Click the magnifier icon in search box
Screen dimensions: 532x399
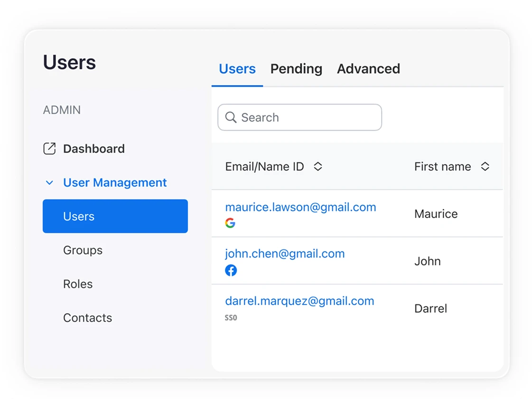[x=231, y=117]
